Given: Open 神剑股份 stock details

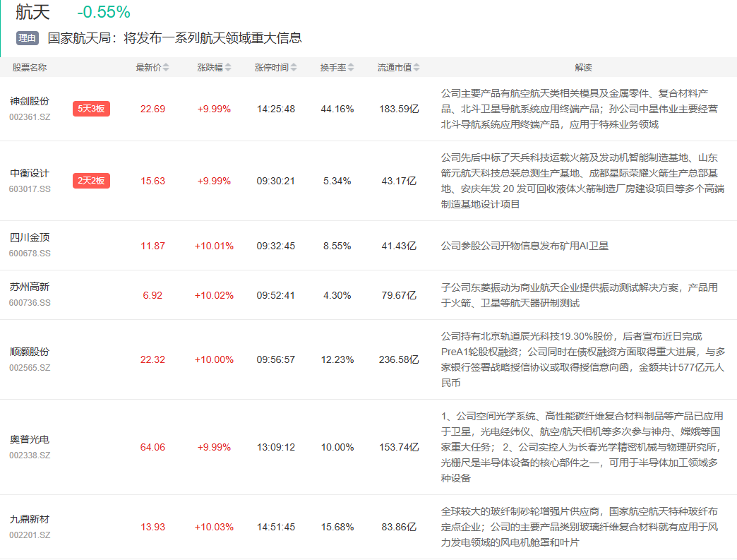Looking at the screenshot, I should click(30, 102).
